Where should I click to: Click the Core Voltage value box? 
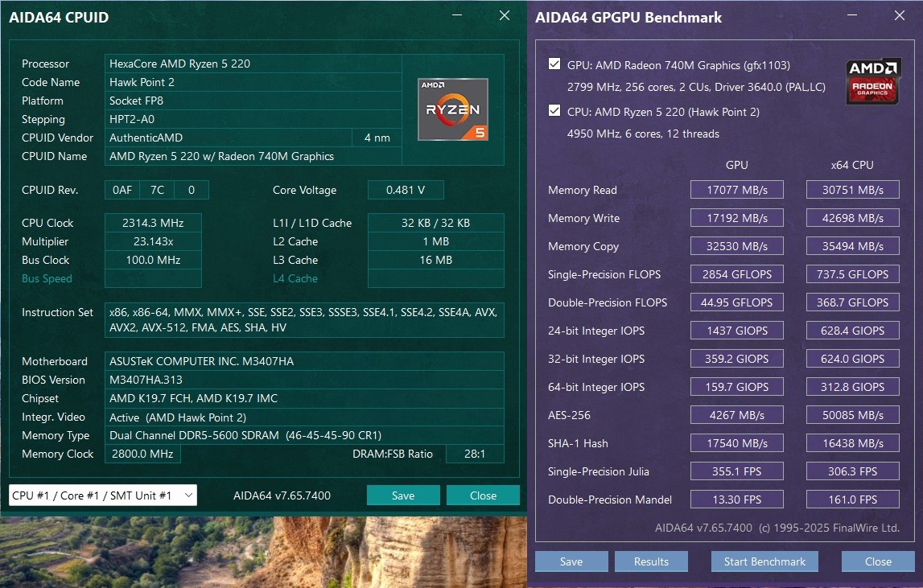(x=405, y=191)
